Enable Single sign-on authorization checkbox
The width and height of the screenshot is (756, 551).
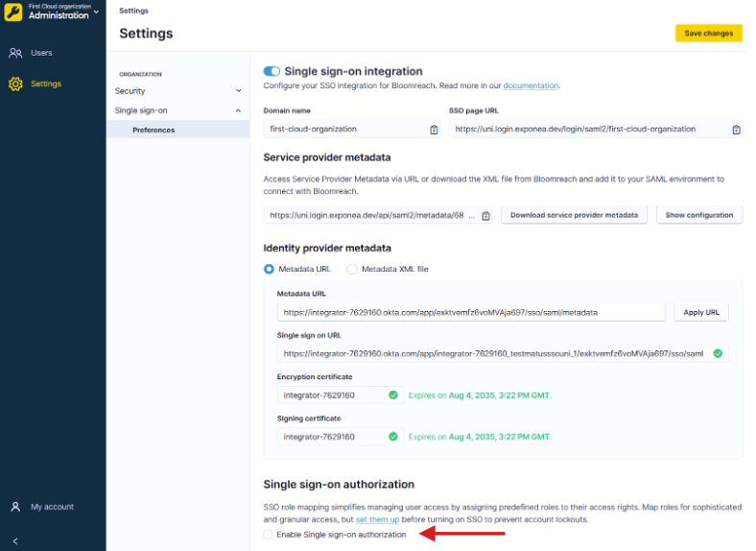268,535
